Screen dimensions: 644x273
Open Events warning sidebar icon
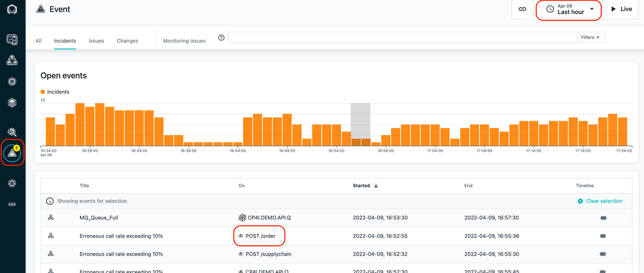tap(12, 153)
